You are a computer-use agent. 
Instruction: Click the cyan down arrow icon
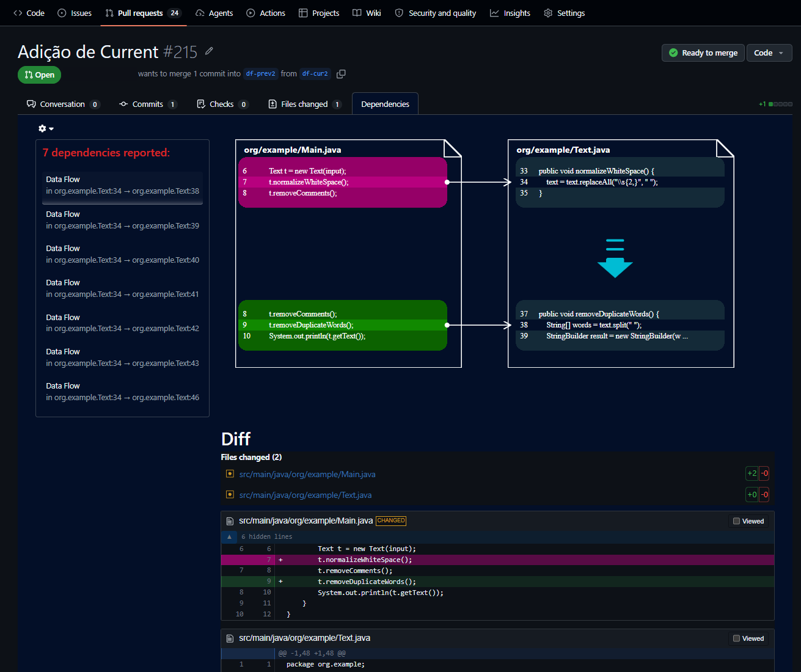(615, 259)
